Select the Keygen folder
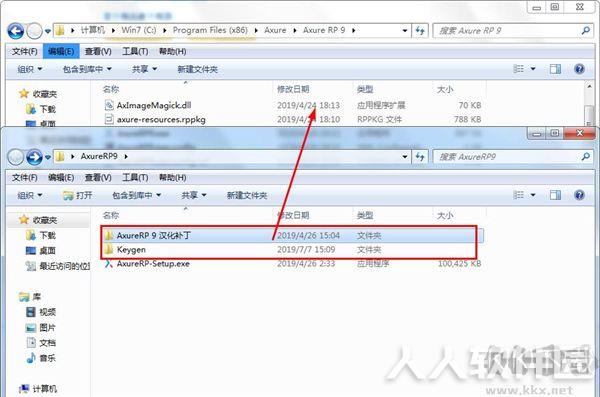This screenshot has width=600, height=397. click(x=293, y=250)
